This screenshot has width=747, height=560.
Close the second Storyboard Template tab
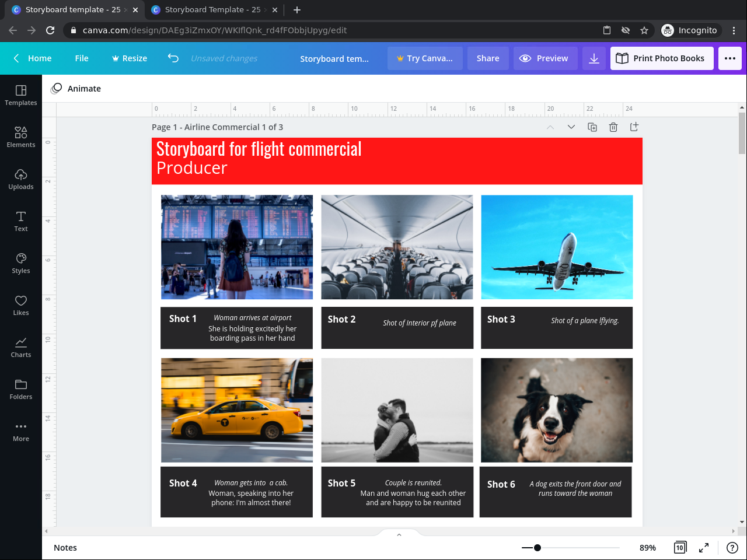tap(275, 10)
